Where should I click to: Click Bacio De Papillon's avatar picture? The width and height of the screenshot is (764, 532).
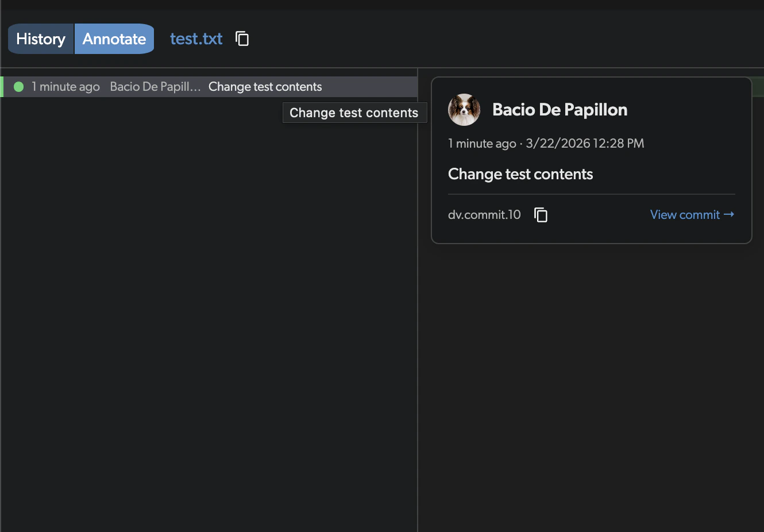coord(464,109)
